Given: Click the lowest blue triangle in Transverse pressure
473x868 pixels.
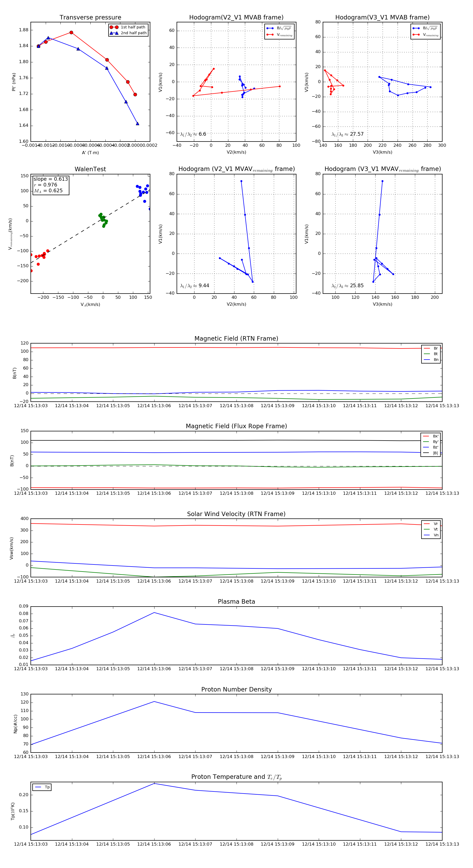Looking at the screenshot, I should click(137, 124).
